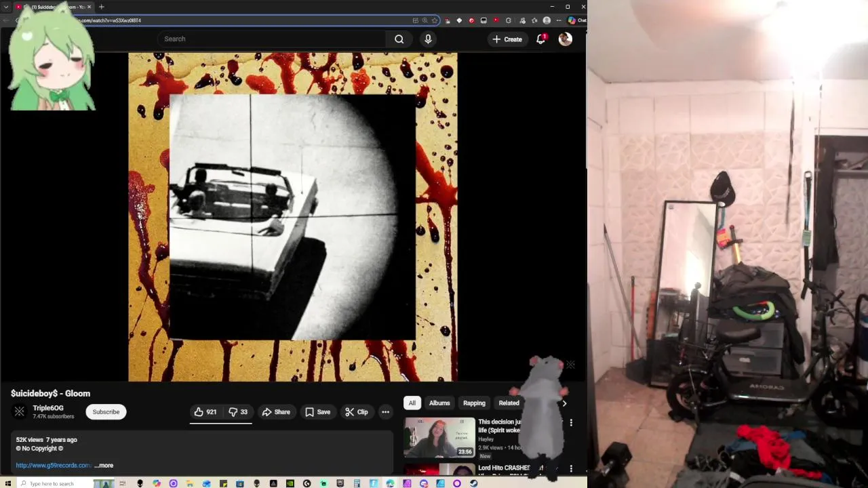Open Triple6OG channel name link
The image size is (868, 488).
coord(48,408)
